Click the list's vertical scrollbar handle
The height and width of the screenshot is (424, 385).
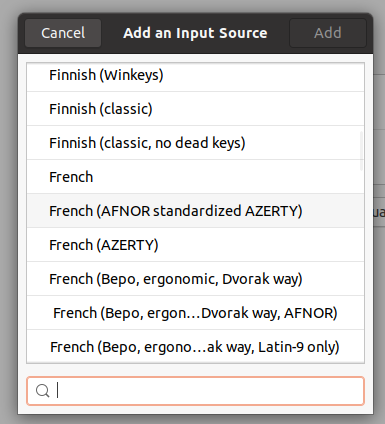point(361,151)
